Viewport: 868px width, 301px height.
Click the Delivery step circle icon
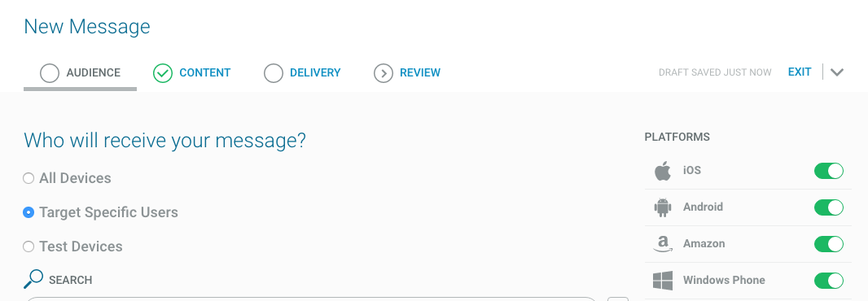pyautogui.click(x=274, y=73)
